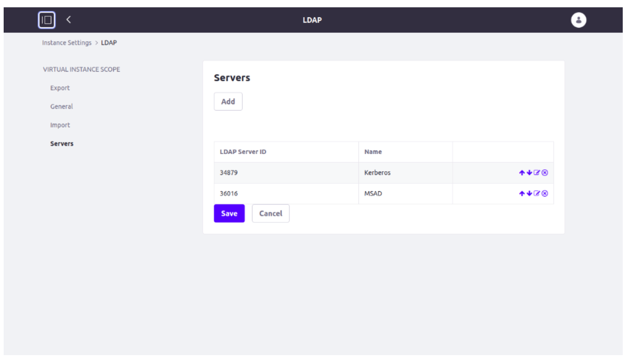Open the user avatar menu
Image resolution: width=629 pixels, height=364 pixels.
point(578,20)
